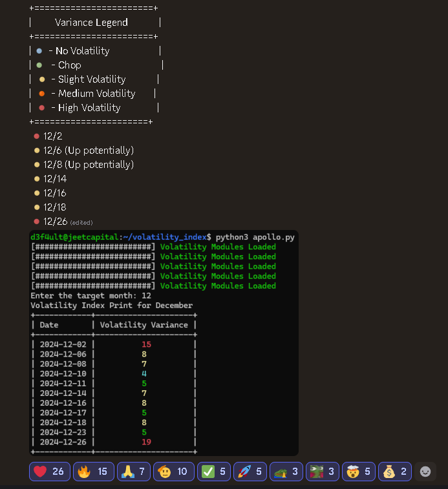Click the text "12/6 (Up potentially)"
The width and height of the screenshot is (448, 489).
(x=89, y=151)
